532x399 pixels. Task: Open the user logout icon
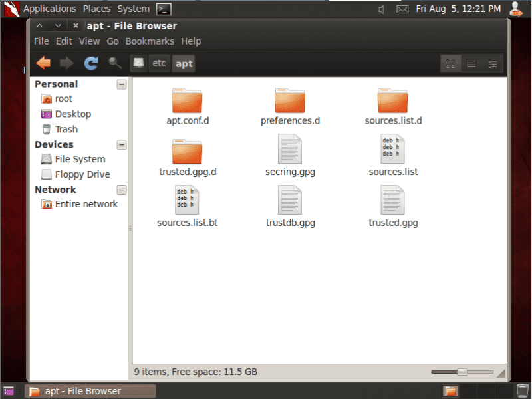[516, 9]
